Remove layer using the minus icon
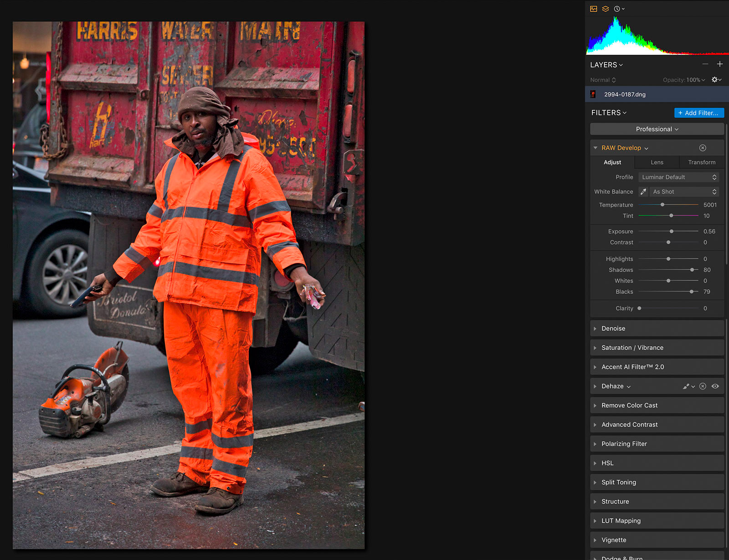 [705, 64]
